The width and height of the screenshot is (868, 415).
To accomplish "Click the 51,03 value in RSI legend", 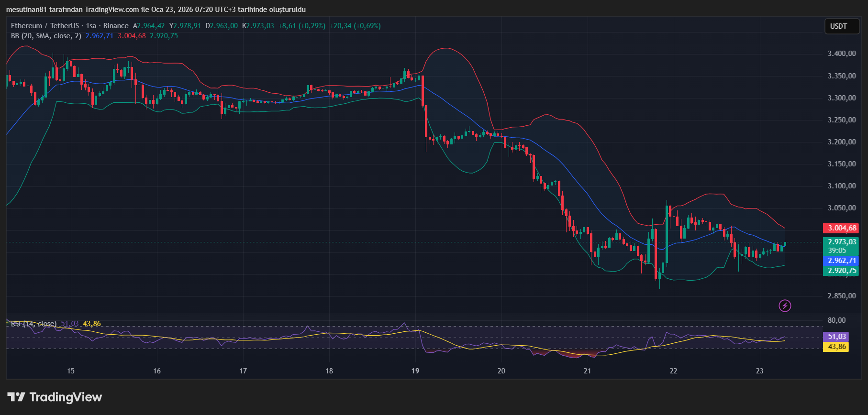I will (x=70, y=324).
